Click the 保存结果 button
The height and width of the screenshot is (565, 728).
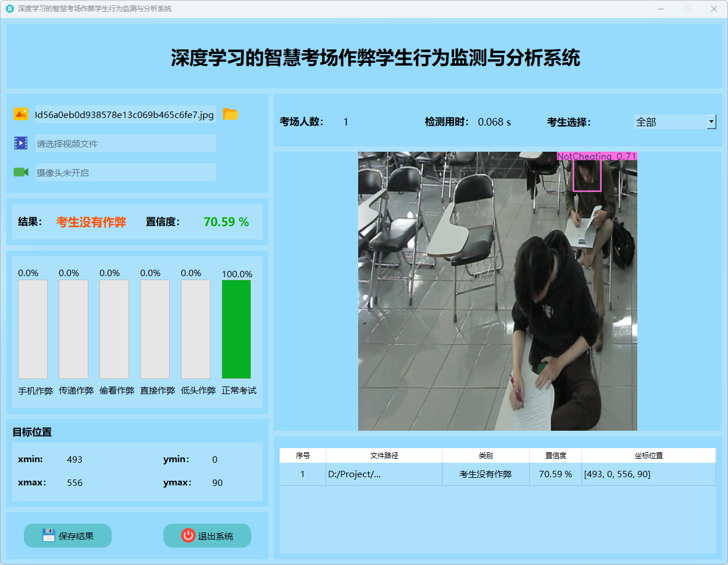tap(67, 535)
